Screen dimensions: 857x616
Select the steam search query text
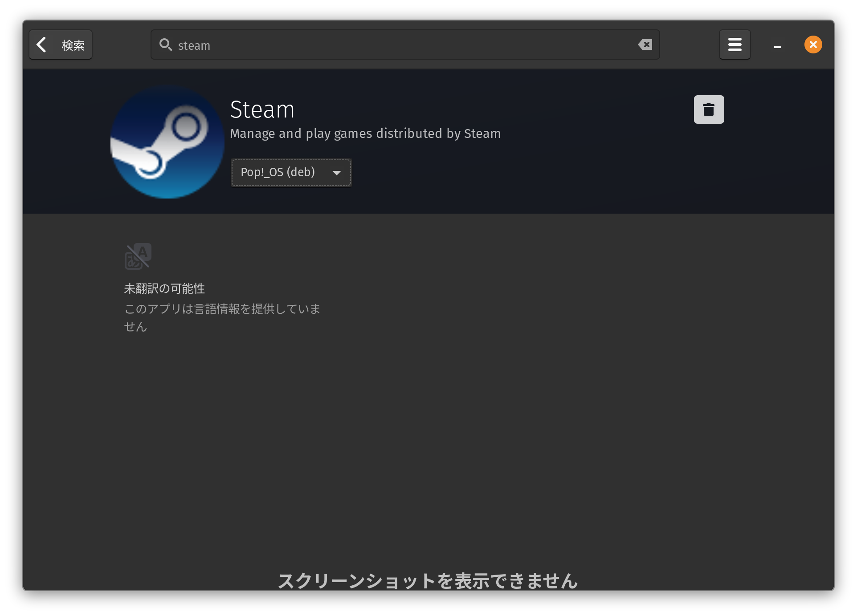click(x=194, y=45)
